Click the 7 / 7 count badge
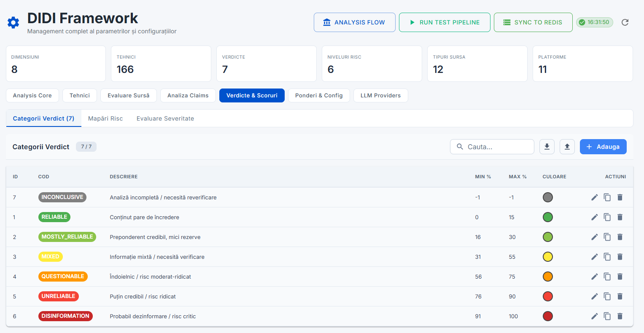The width and height of the screenshot is (644, 333). pyautogui.click(x=86, y=147)
